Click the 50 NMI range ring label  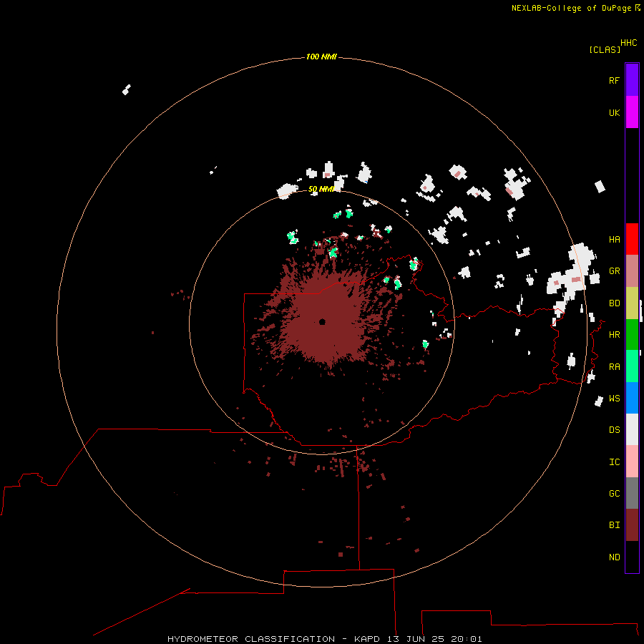click(321, 189)
